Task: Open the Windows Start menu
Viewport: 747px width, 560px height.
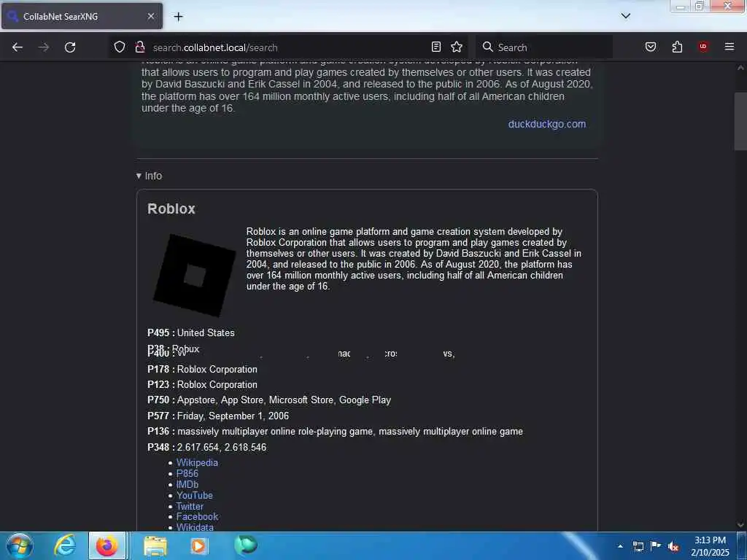Action: click(20, 545)
